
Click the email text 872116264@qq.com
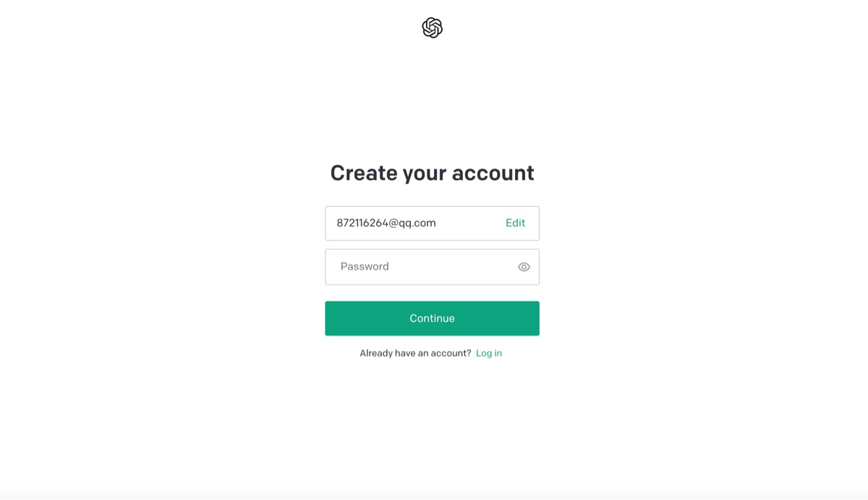(x=386, y=223)
